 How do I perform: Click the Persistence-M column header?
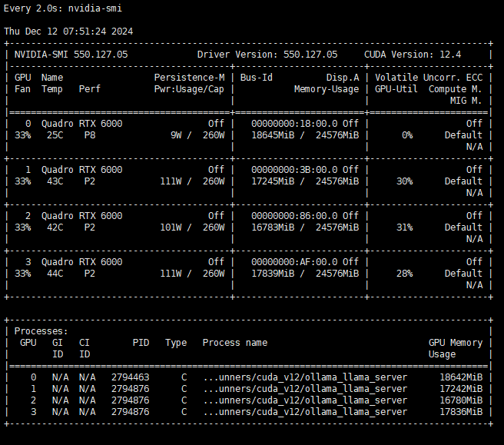(x=189, y=78)
